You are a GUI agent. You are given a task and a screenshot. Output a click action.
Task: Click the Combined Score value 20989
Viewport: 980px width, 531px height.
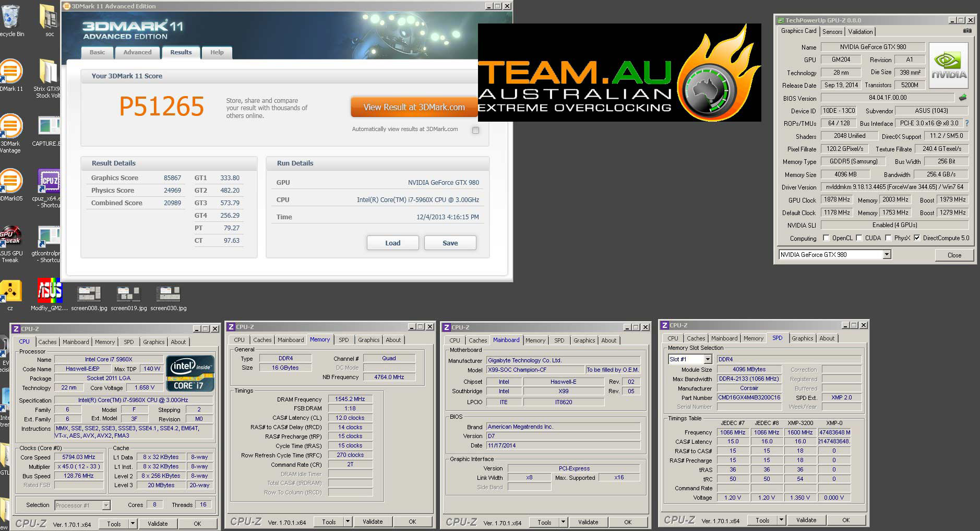[x=173, y=203]
